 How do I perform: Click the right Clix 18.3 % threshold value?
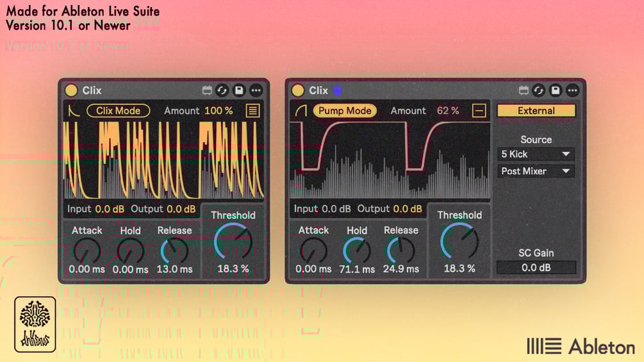click(x=459, y=269)
